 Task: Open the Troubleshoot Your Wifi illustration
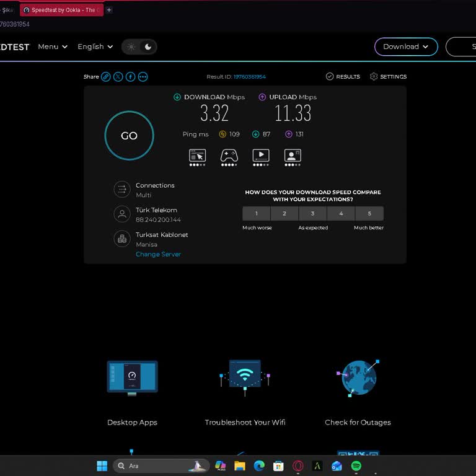tap(245, 378)
